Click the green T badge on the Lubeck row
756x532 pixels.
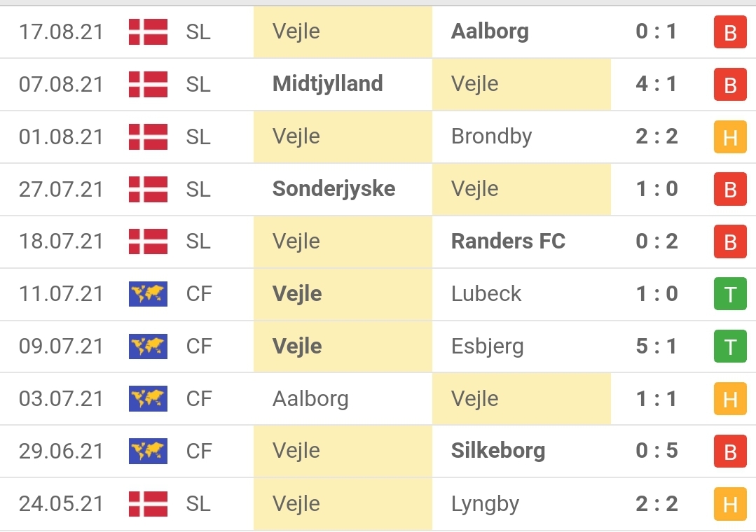click(x=730, y=294)
